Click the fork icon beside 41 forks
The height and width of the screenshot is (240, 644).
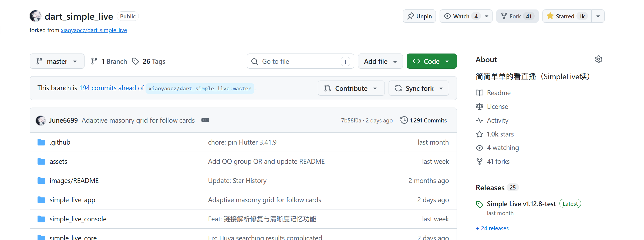click(x=480, y=161)
